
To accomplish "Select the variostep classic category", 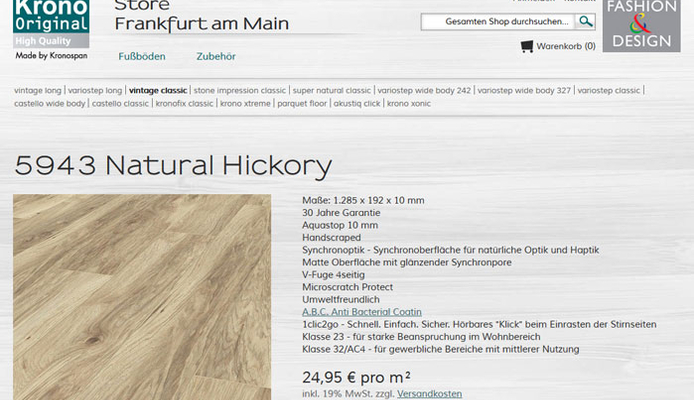I will 609,90.
